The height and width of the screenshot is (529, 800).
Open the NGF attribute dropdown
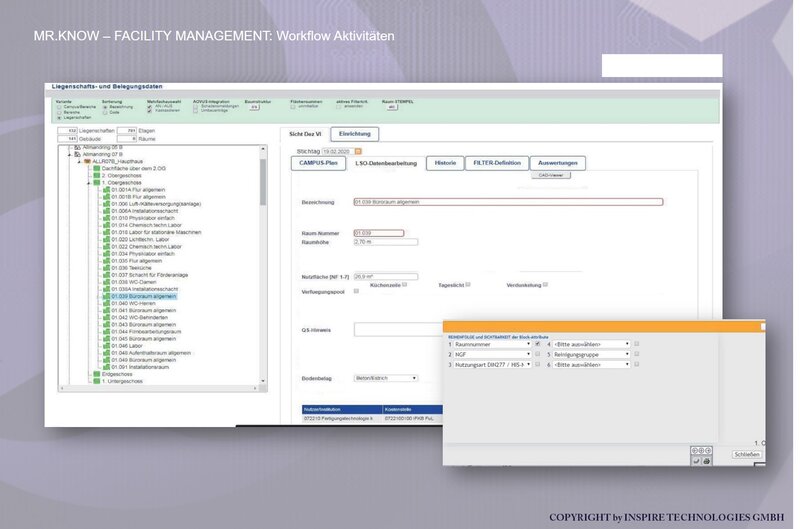pos(493,355)
